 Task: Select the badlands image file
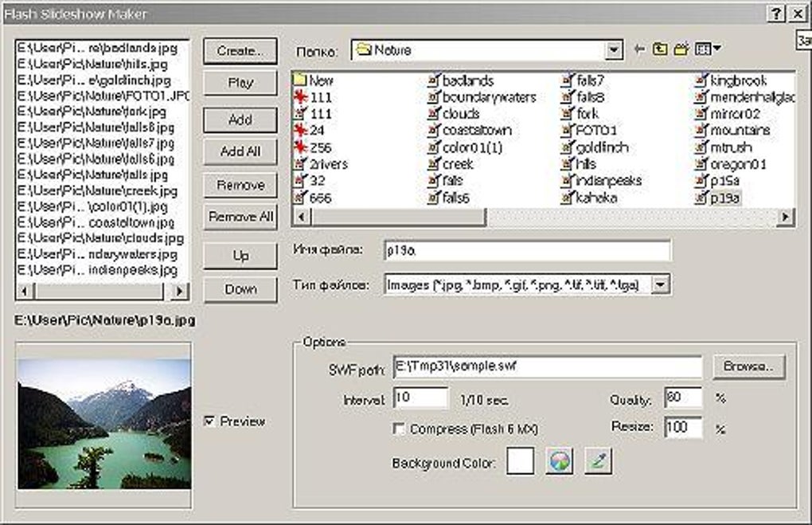pos(461,80)
